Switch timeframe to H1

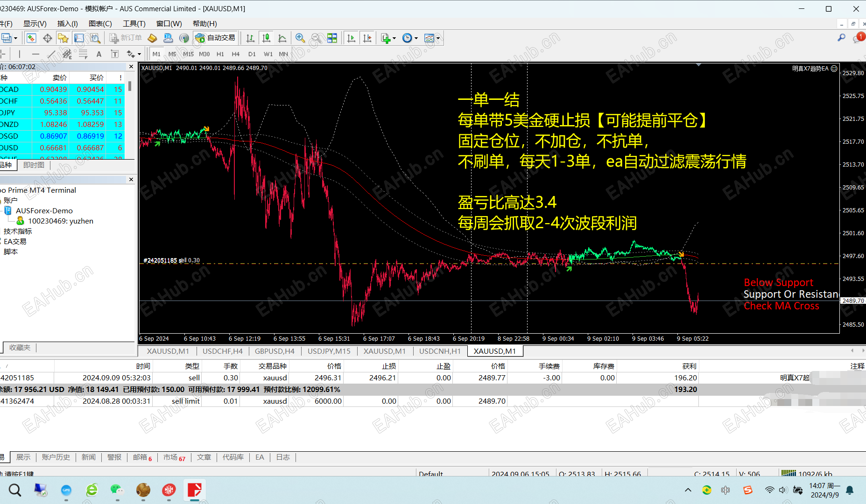point(220,54)
